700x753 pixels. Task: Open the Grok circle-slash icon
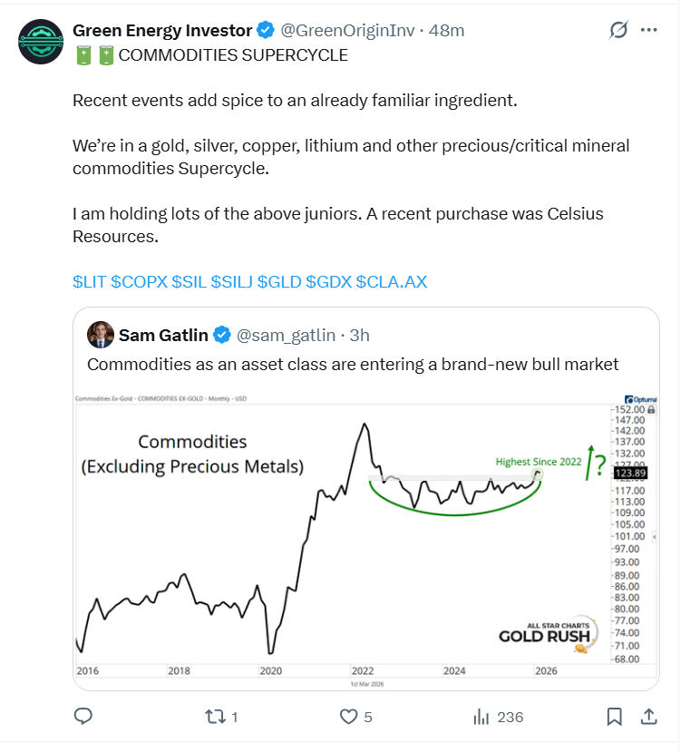pos(618,30)
